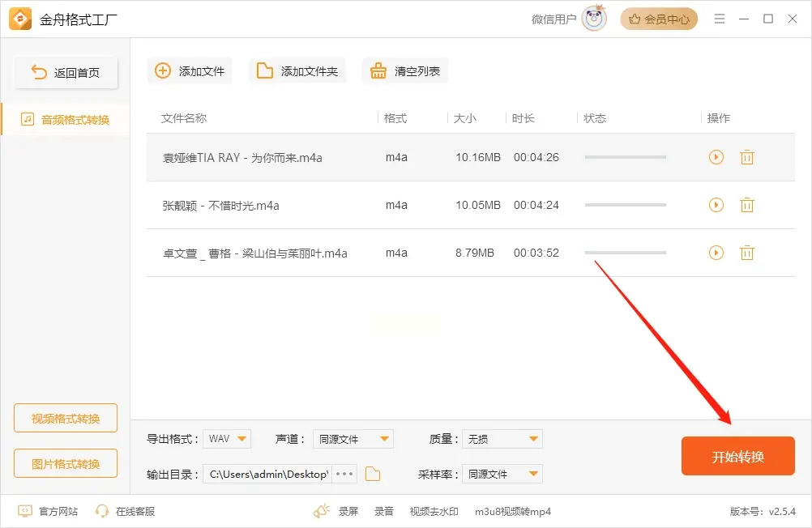Open the hamburger main menu
The image size is (812, 528).
pyautogui.click(x=720, y=19)
